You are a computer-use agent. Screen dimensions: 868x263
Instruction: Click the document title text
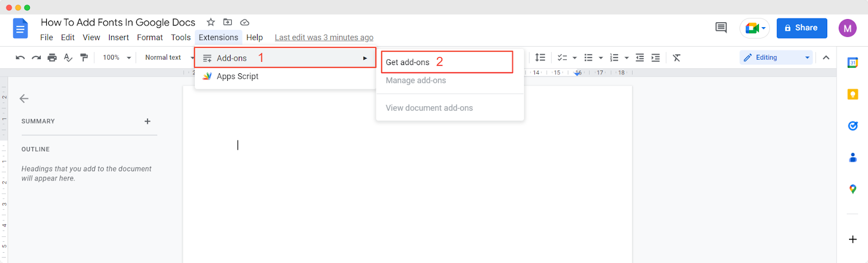[x=118, y=22]
